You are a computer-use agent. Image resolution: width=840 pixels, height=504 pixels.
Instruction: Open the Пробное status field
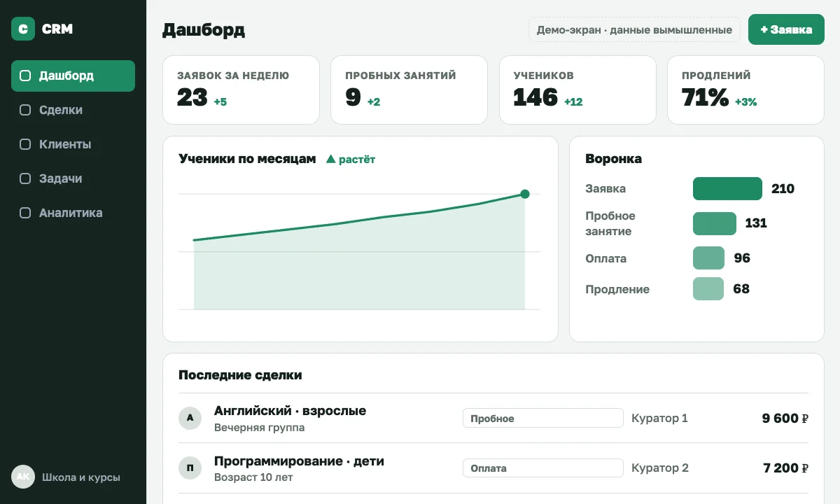click(543, 418)
